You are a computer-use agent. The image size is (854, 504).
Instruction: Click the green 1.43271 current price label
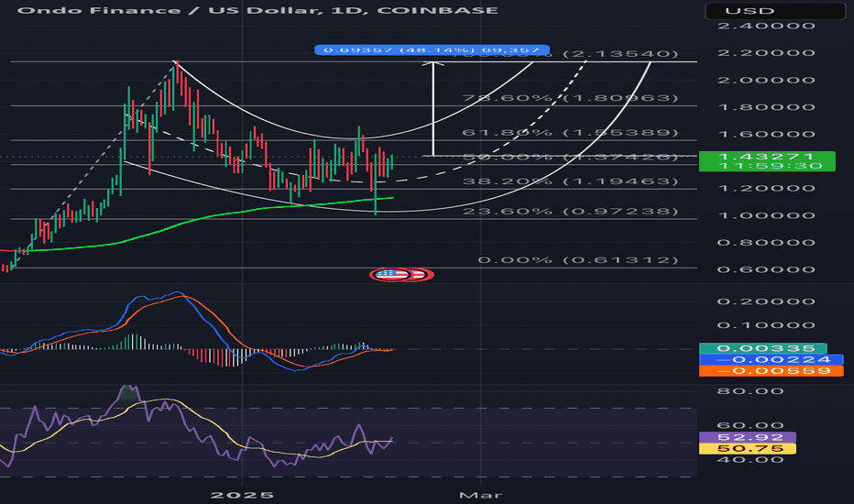point(766,161)
